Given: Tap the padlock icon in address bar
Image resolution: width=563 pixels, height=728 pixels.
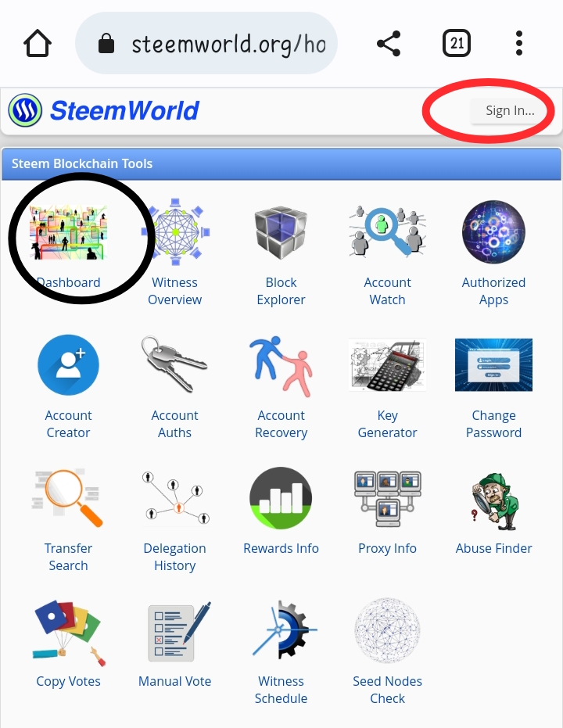Looking at the screenshot, I should click(x=106, y=44).
